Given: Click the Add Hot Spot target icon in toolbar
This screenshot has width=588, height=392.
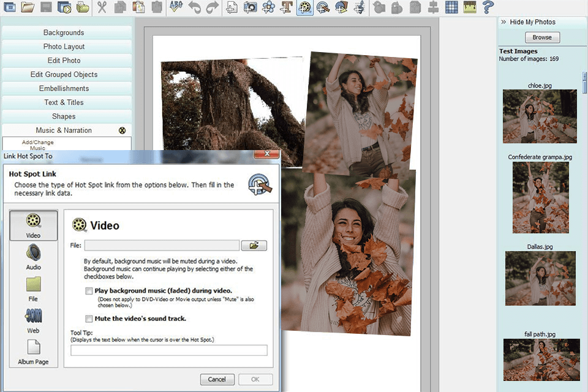Looking at the screenshot, I should pos(323,7).
